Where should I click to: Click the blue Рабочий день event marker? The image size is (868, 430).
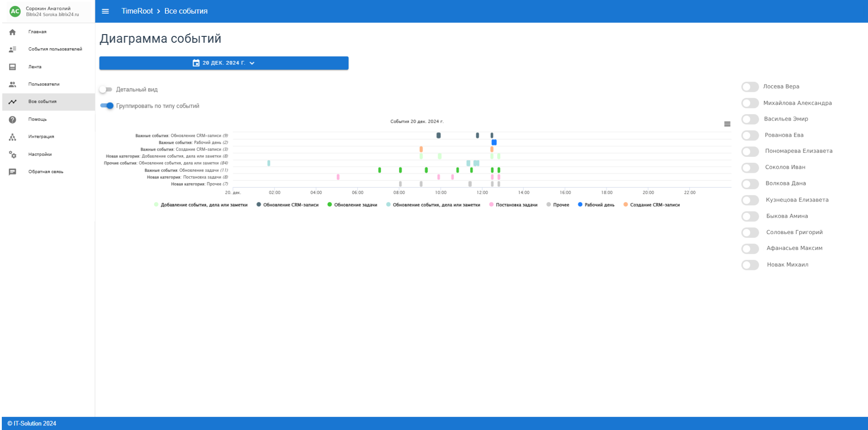pyautogui.click(x=494, y=142)
